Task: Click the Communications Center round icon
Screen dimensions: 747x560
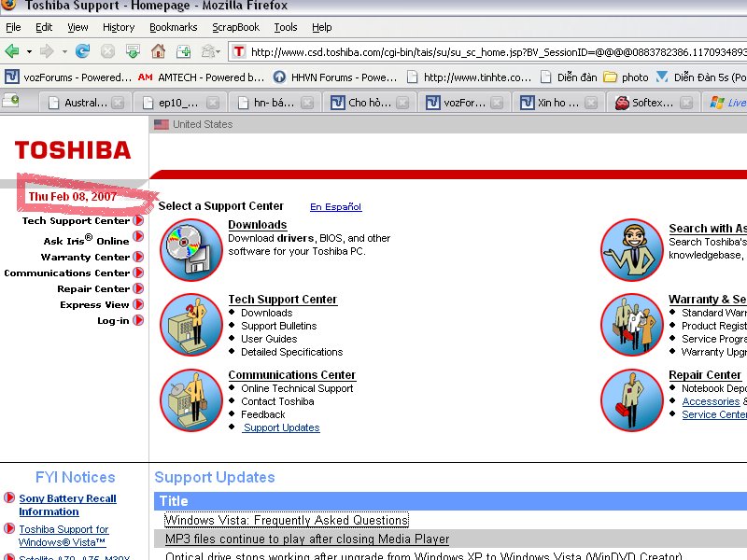Action: (x=191, y=400)
